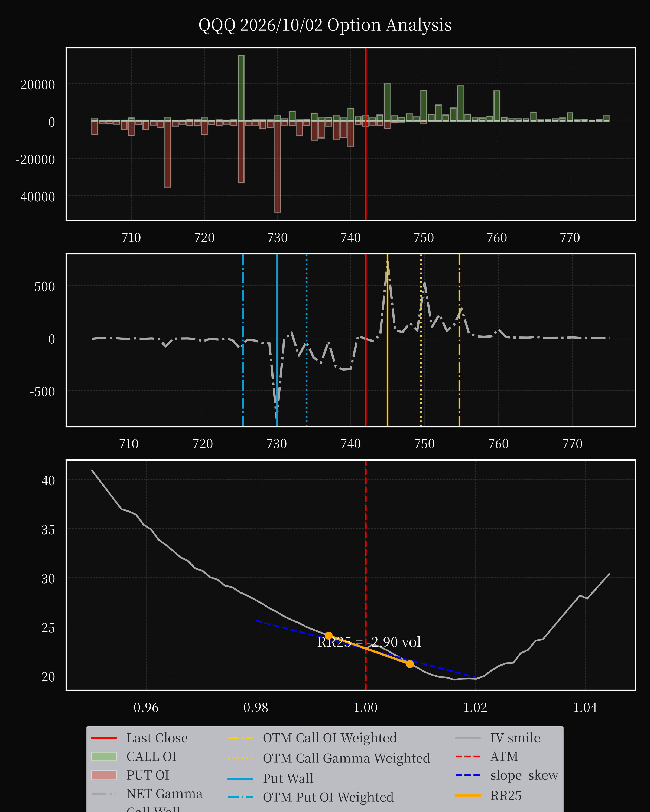Viewport: 650px width, 812px height.
Task: Click the 'slope_skew' legend entry
Action: [506, 775]
